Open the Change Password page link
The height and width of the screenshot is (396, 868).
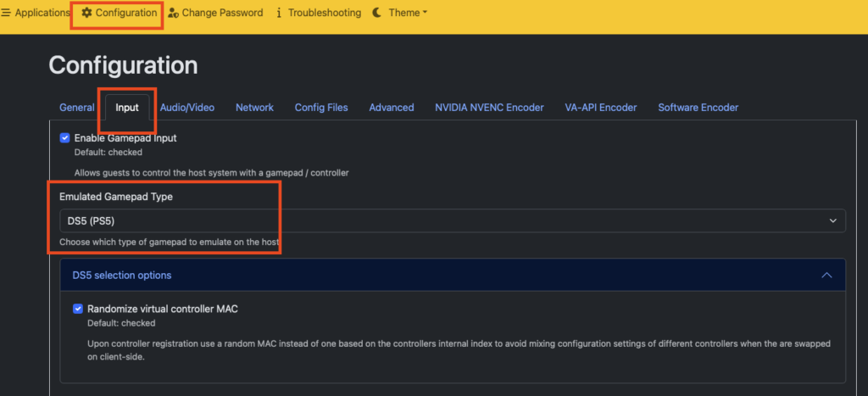223,13
